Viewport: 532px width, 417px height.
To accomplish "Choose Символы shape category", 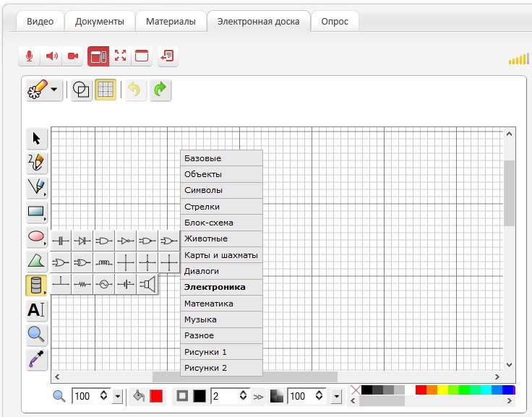I will pyautogui.click(x=222, y=190).
